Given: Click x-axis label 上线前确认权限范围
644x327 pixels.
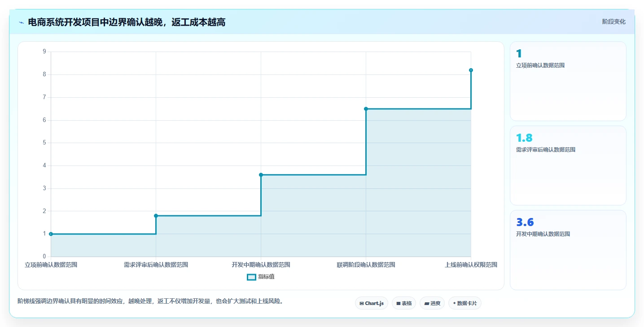Looking at the screenshot, I should [x=471, y=265].
